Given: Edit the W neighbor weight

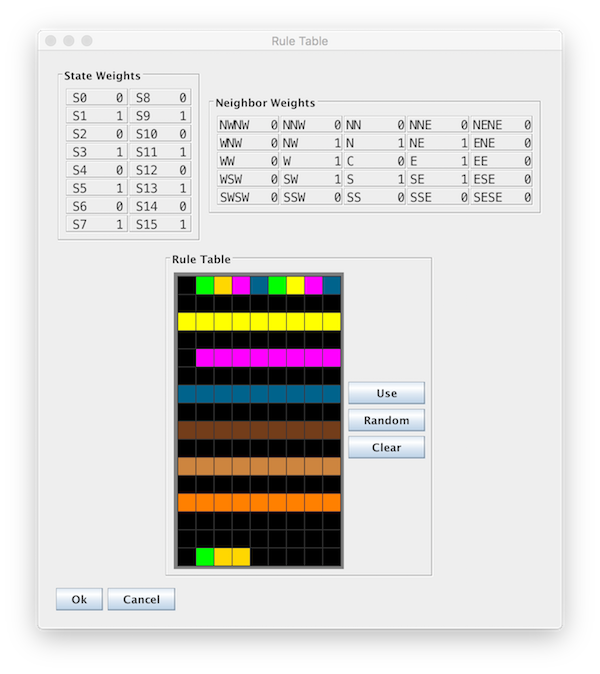Looking at the screenshot, I should tap(311, 161).
